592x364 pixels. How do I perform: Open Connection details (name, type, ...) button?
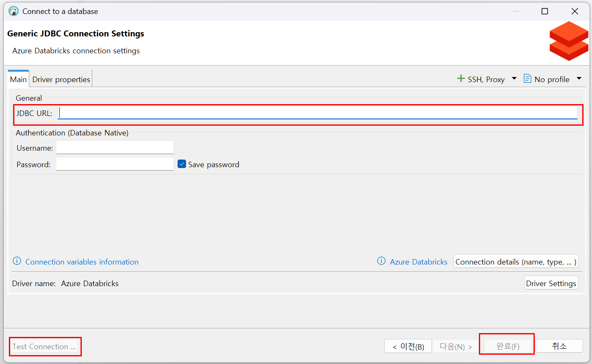click(516, 262)
